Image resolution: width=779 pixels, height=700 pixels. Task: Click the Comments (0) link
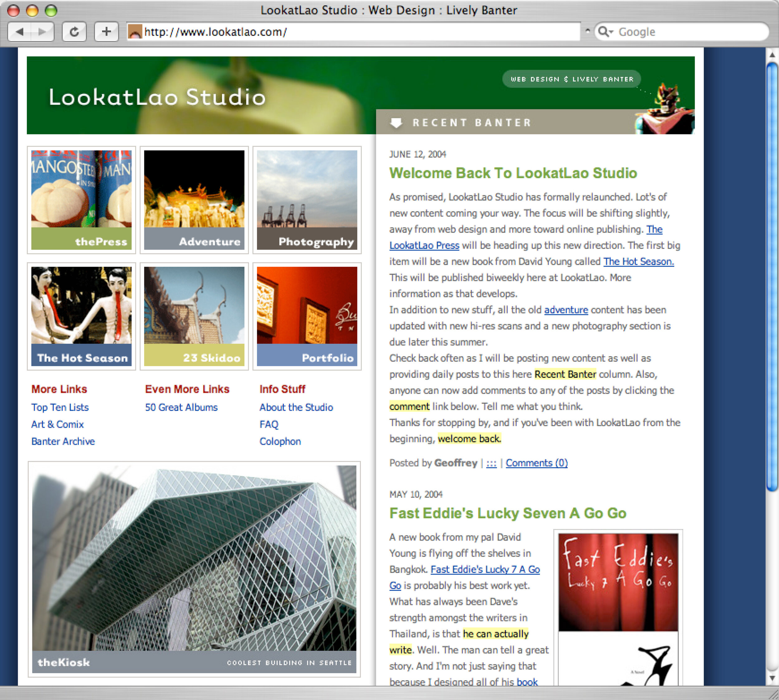[536, 463]
